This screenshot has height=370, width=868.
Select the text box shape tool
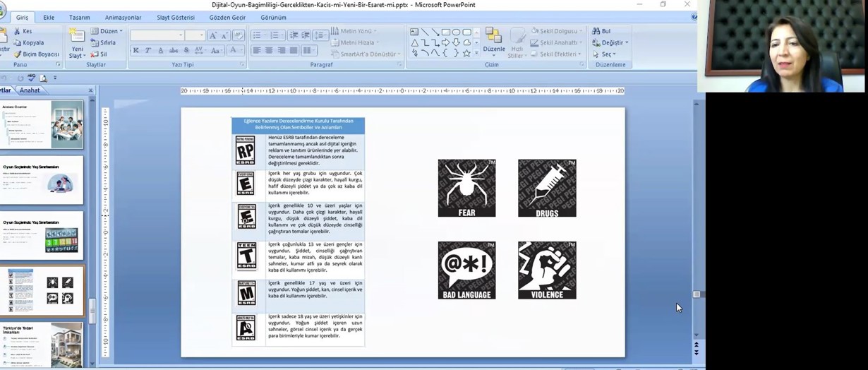pos(414,32)
